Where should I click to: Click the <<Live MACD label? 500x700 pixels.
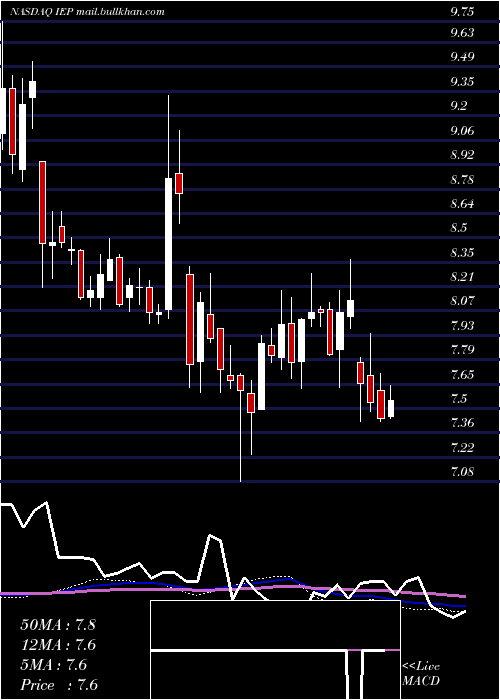click(x=421, y=674)
